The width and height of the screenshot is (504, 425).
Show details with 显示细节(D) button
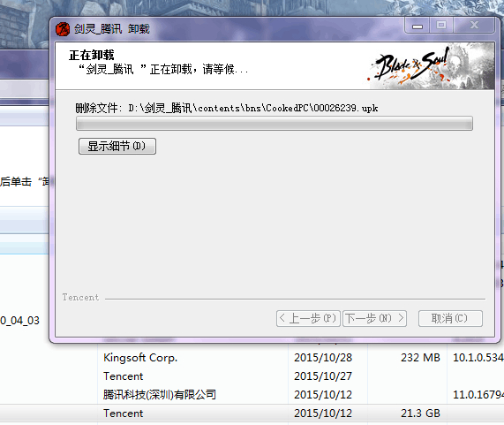click(x=117, y=147)
